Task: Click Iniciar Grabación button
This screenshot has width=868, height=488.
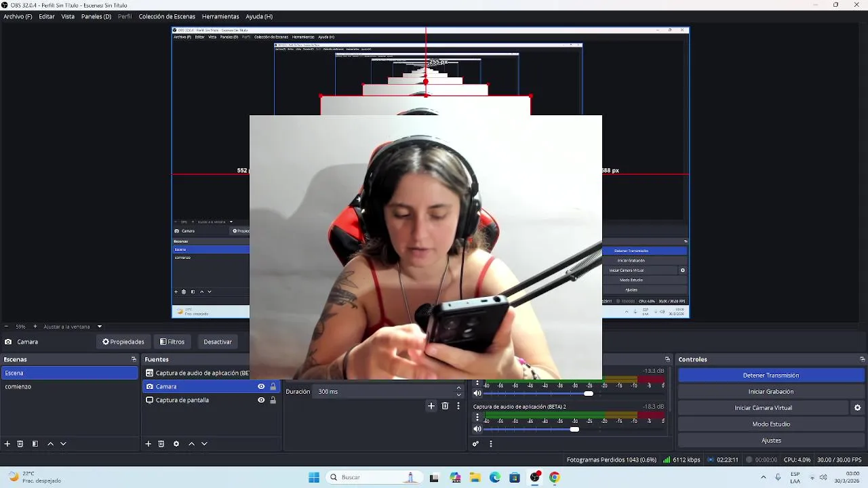Action: tap(771, 392)
